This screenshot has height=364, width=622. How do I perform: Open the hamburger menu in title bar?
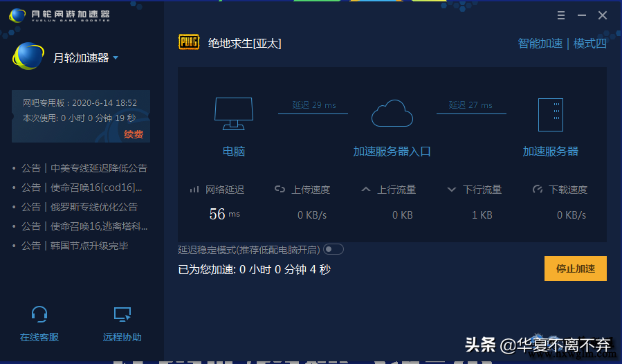click(561, 15)
